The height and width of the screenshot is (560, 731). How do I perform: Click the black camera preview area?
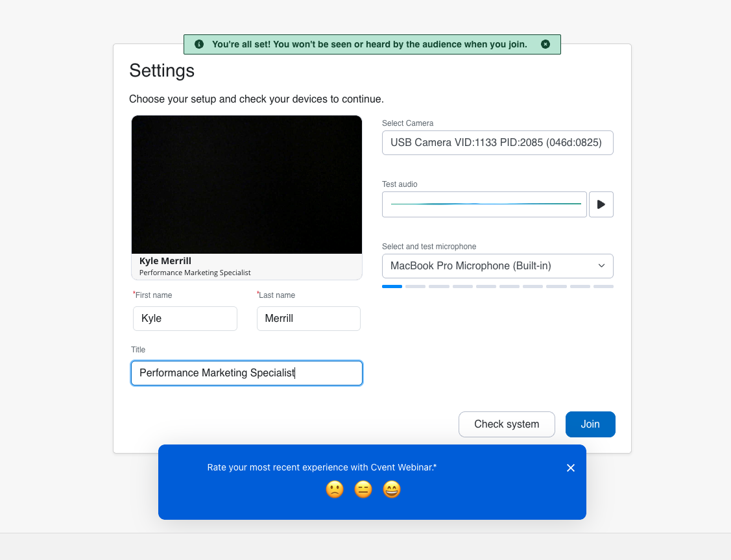[x=246, y=184]
